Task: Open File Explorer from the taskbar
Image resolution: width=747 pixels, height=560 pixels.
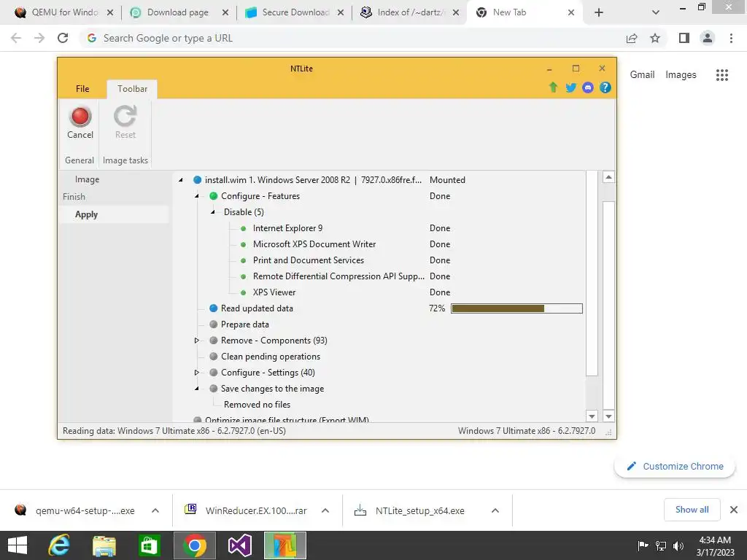Action: 104,545
